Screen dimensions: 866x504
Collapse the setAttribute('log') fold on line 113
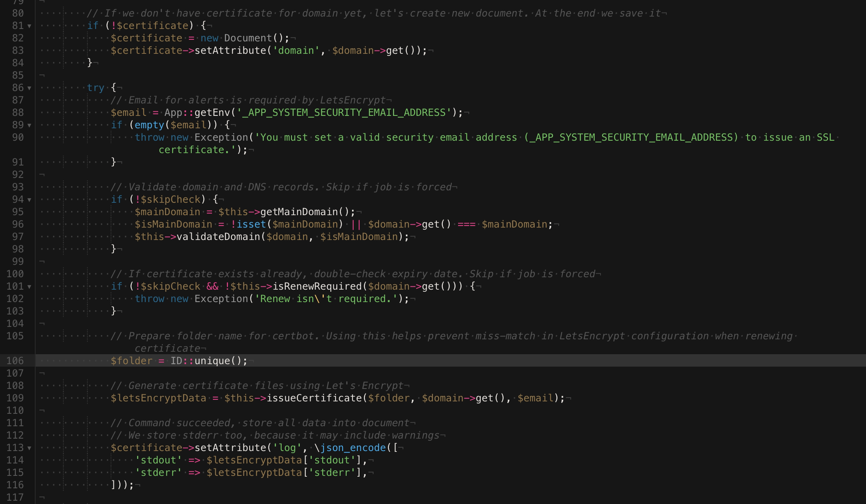pos(28,448)
